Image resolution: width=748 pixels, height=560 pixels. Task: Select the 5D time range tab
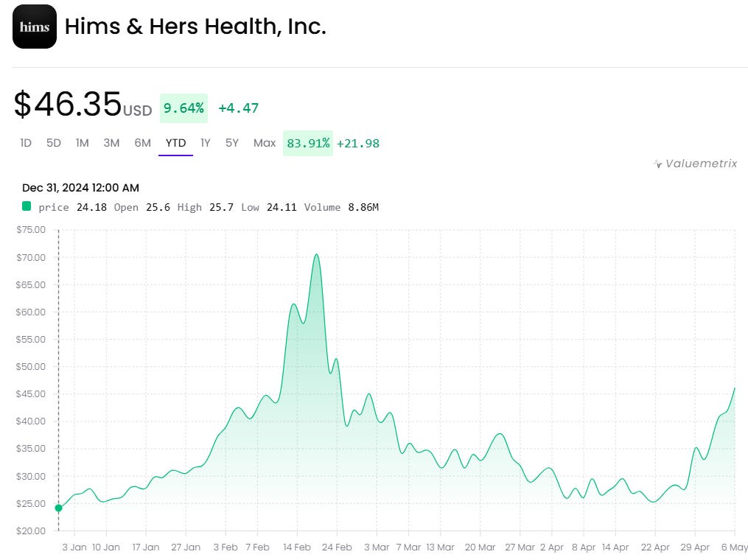(53, 143)
